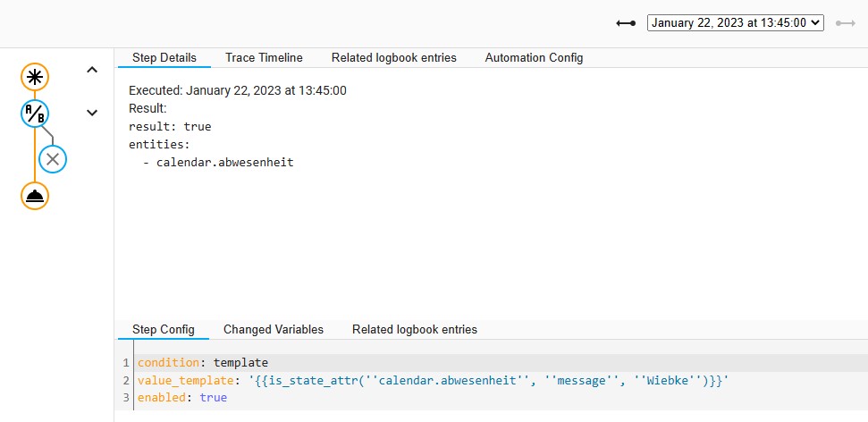Click the 'entities:' label in result
Viewport: 868px width, 422px height.
click(159, 145)
